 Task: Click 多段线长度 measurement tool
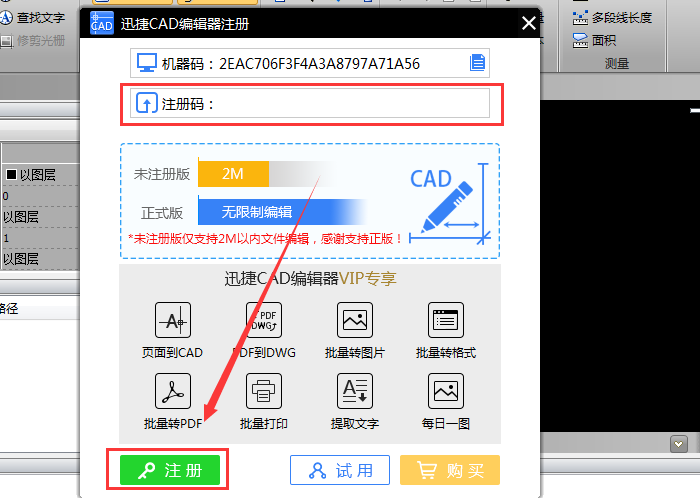tap(612, 18)
